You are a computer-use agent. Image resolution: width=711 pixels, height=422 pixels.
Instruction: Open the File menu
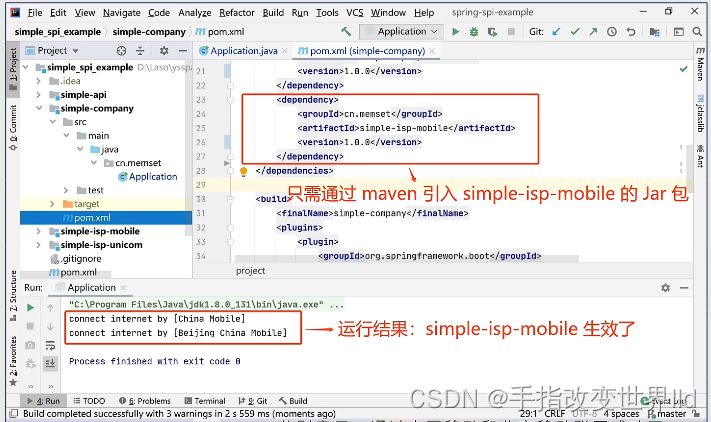coord(35,13)
